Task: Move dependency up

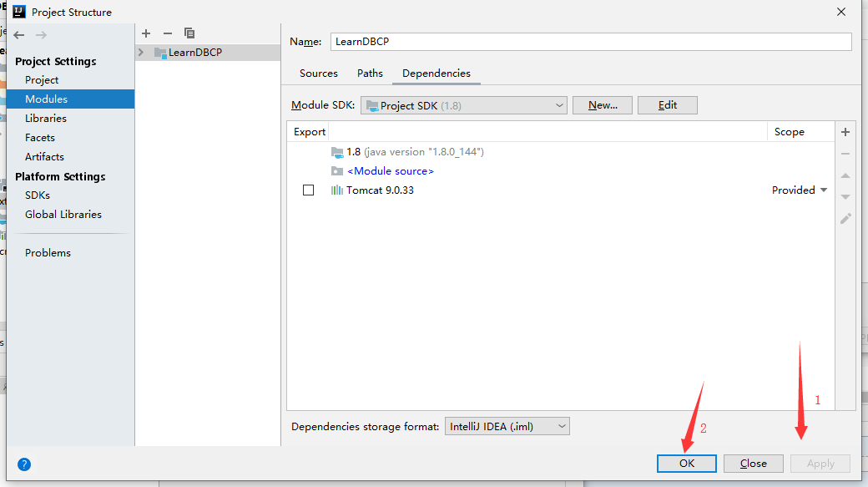Action: coord(845,175)
